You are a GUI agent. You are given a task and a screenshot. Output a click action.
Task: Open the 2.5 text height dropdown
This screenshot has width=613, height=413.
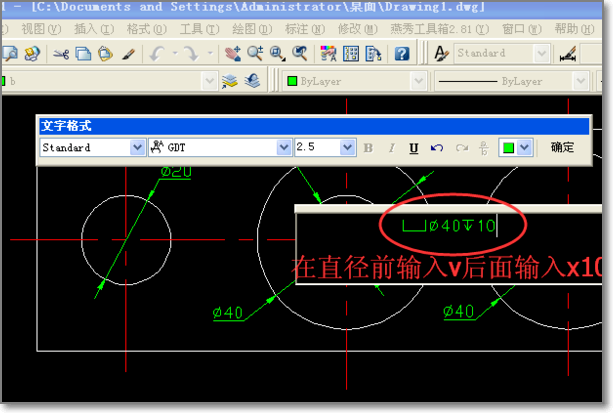click(x=347, y=148)
